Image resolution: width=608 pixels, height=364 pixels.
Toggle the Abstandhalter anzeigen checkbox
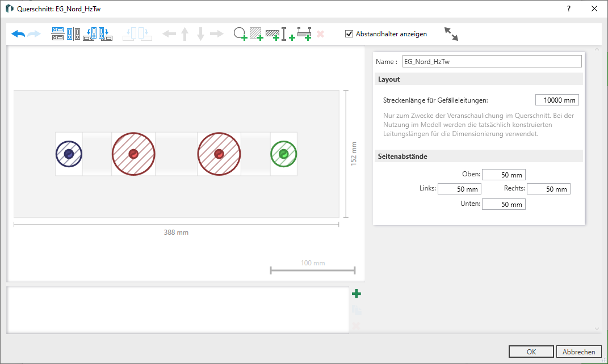pos(349,34)
